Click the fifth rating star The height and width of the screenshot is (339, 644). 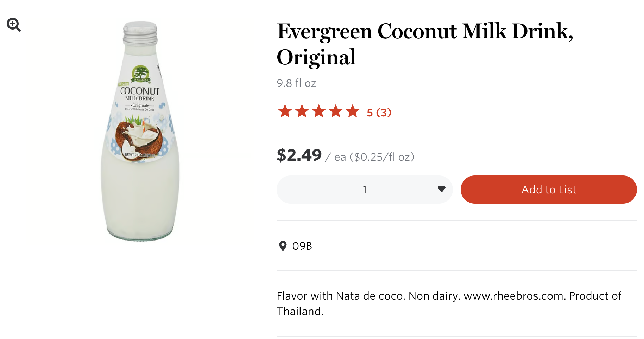pos(353,111)
